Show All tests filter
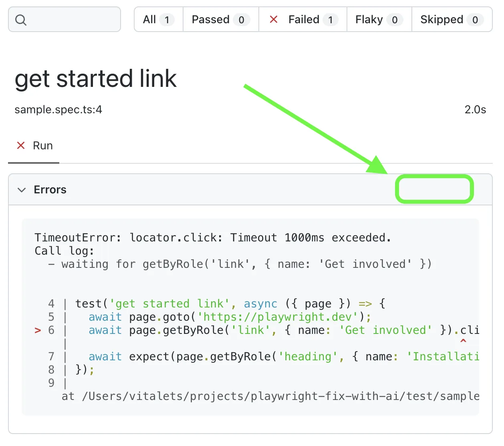504x446 pixels. (159, 19)
